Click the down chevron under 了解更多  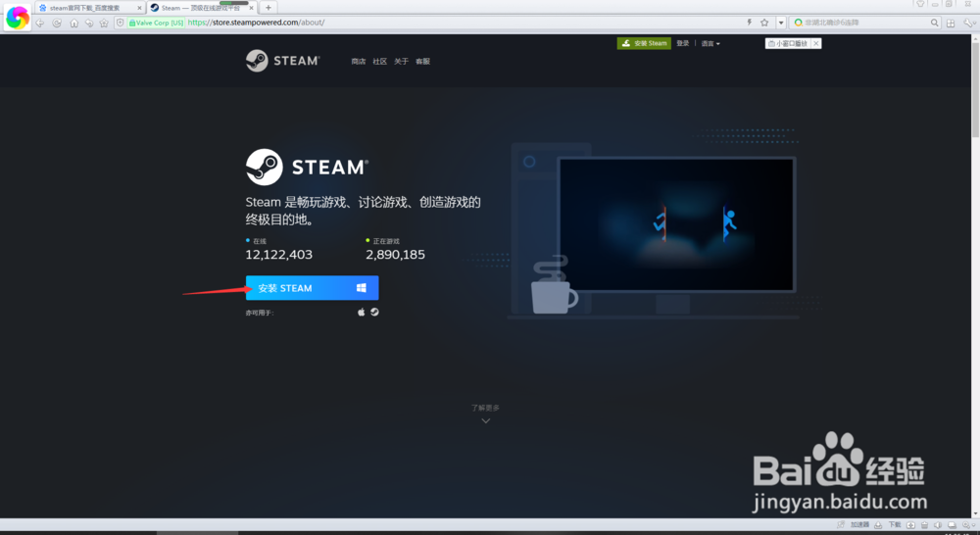pyautogui.click(x=486, y=420)
